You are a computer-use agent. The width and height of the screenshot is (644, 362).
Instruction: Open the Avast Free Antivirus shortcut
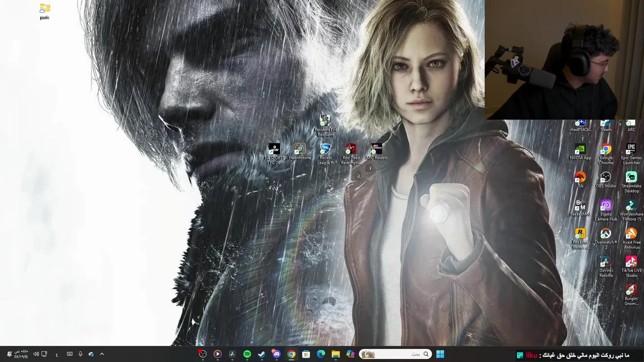tap(631, 239)
